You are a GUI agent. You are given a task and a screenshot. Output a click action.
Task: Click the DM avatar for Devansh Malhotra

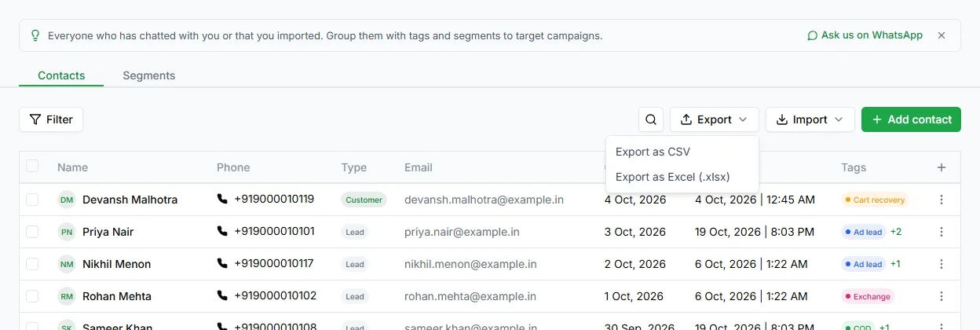[67, 200]
